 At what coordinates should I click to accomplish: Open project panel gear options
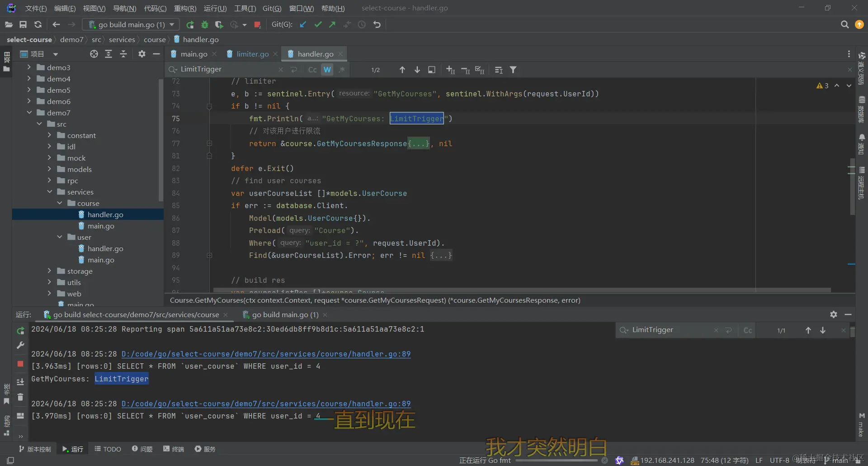tap(142, 54)
